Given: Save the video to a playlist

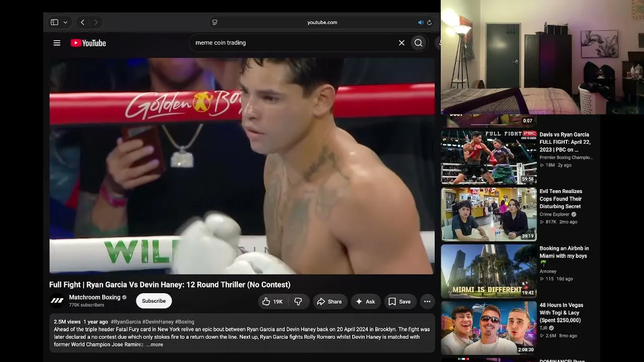Looking at the screenshot, I should [400, 302].
